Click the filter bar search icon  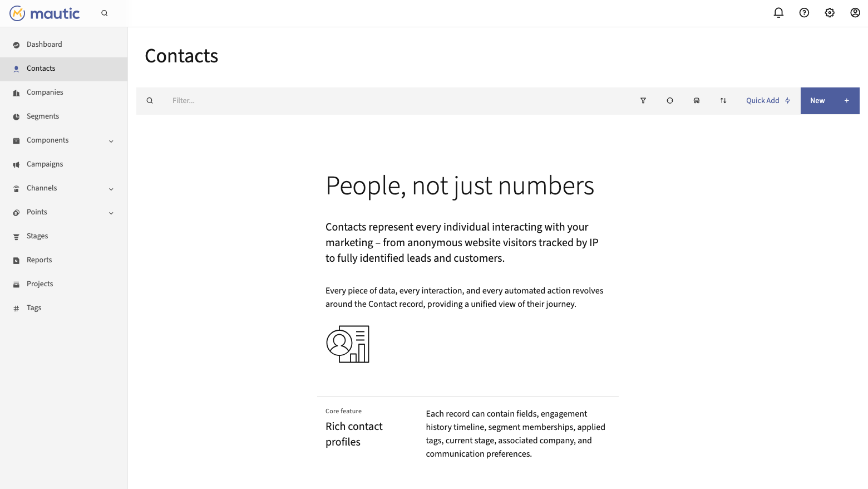pyautogui.click(x=150, y=101)
